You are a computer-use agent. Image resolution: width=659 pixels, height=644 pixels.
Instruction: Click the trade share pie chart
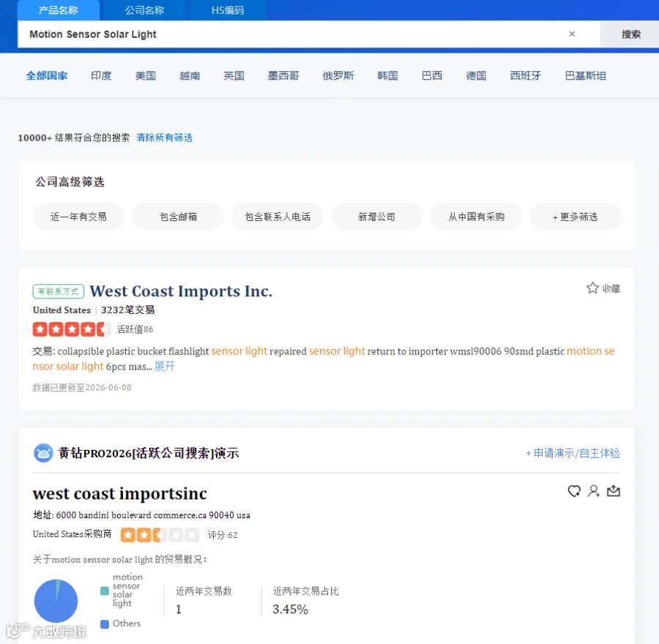pyautogui.click(x=56, y=601)
